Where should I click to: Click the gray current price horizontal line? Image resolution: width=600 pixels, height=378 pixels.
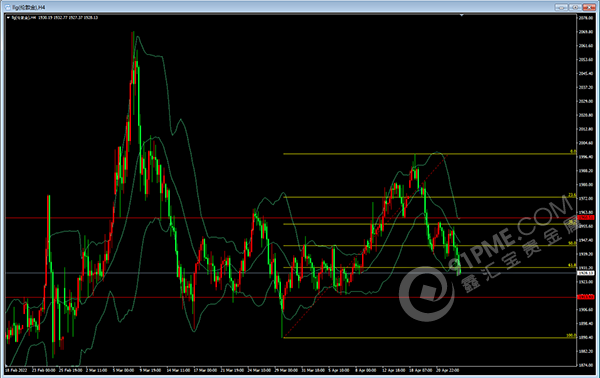point(291,273)
